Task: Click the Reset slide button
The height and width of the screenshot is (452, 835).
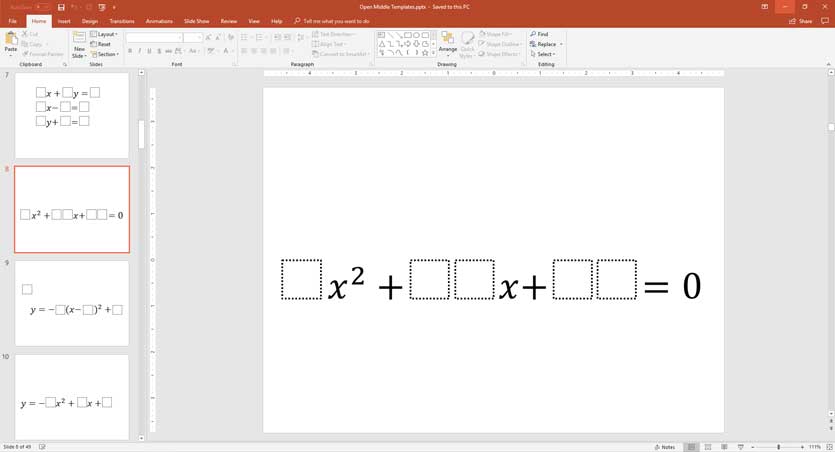Action: click(x=101, y=44)
